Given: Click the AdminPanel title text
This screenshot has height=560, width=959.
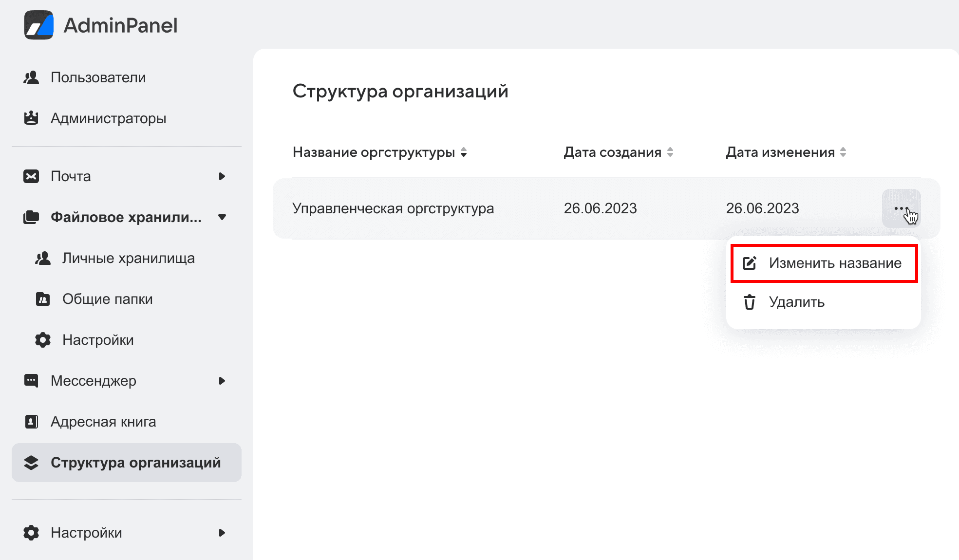Looking at the screenshot, I should coord(120,25).
